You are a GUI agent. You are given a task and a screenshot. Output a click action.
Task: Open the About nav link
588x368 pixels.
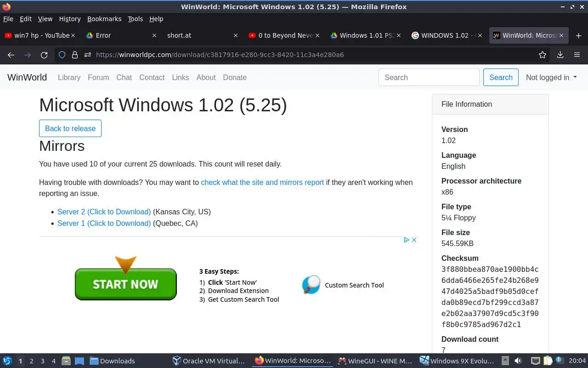click(206, 77)
